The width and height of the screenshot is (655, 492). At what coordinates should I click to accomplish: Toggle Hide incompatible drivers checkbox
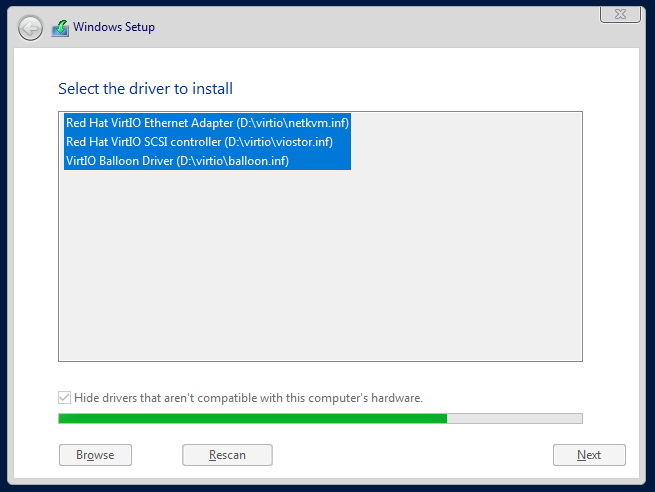click(64, 398)
